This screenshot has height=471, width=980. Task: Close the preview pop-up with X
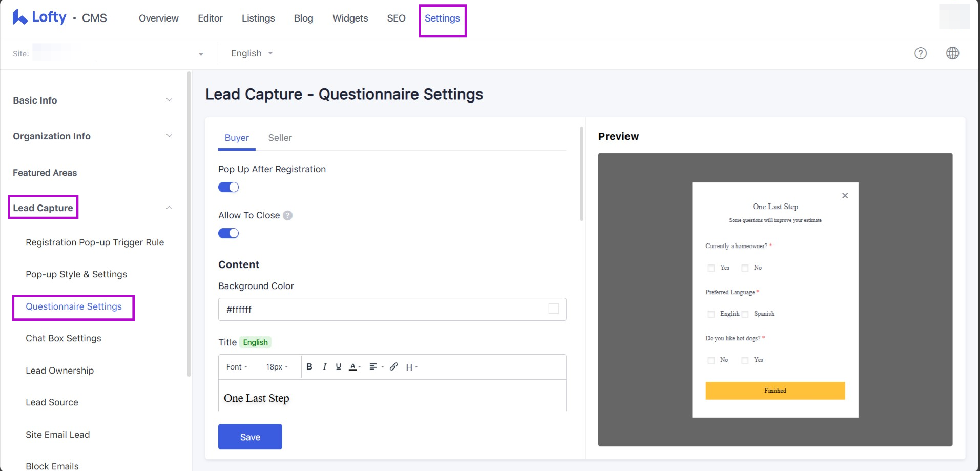coord(845,196)
